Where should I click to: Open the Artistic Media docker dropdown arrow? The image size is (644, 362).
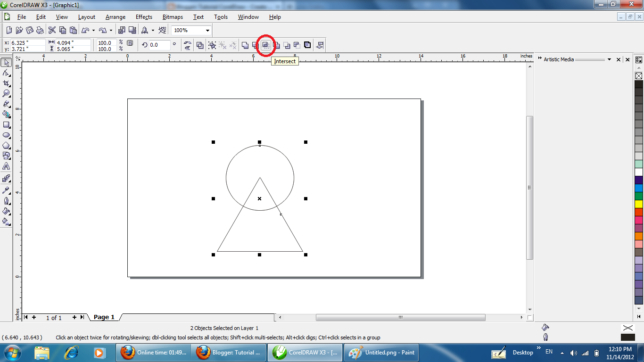[x=609, y=59]
